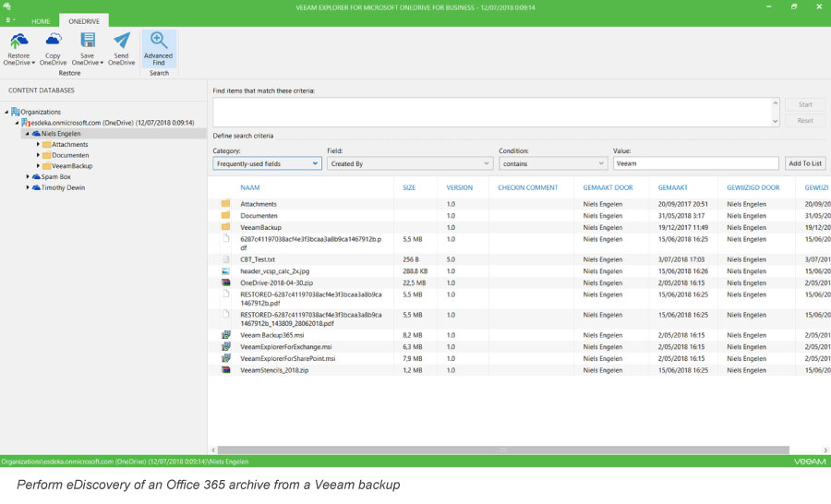
Task: Select the ONEDRIVE ribbon tab
Action: [84, 21]
